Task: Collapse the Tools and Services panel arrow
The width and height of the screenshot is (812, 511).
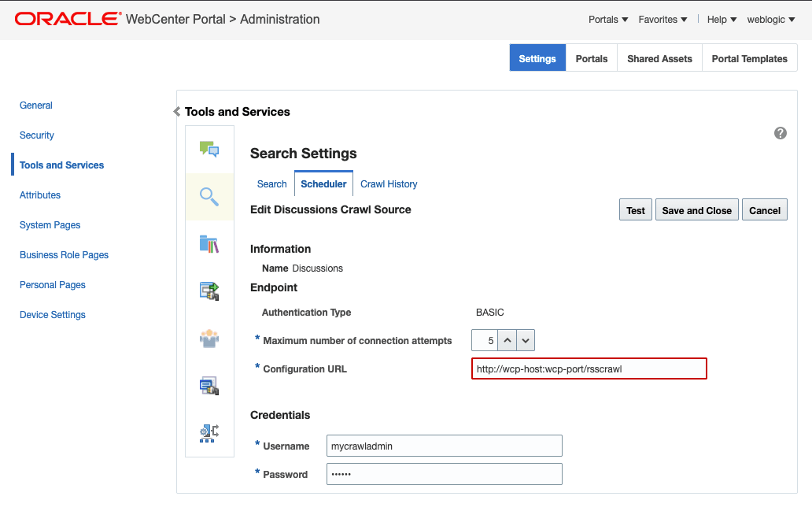Action: 176,112
